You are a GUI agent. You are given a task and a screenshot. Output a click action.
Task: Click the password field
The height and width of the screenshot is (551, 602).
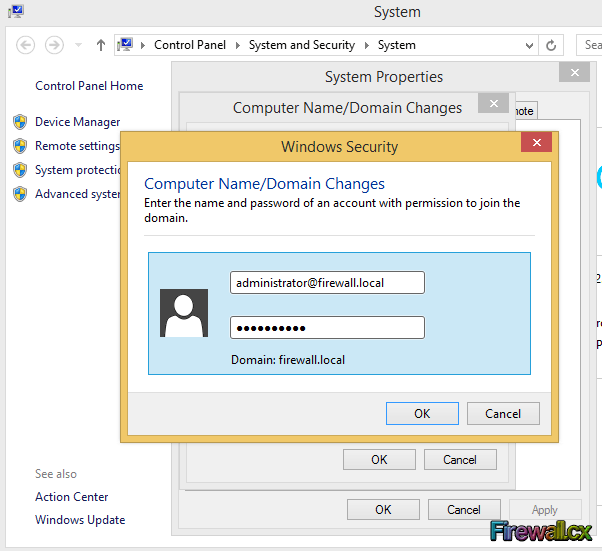(x=327, y=328)
